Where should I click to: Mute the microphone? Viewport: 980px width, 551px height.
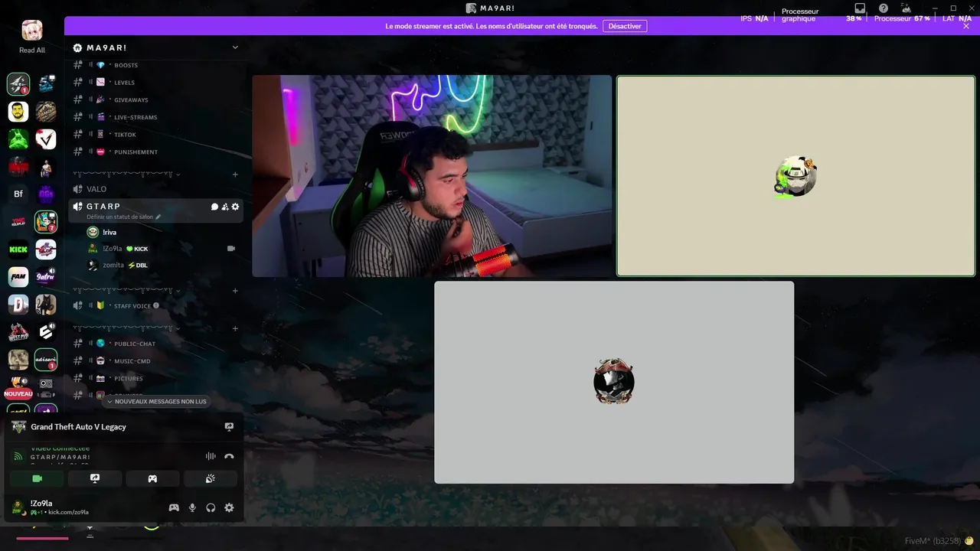pyautogui.click(x=192, y=507)
